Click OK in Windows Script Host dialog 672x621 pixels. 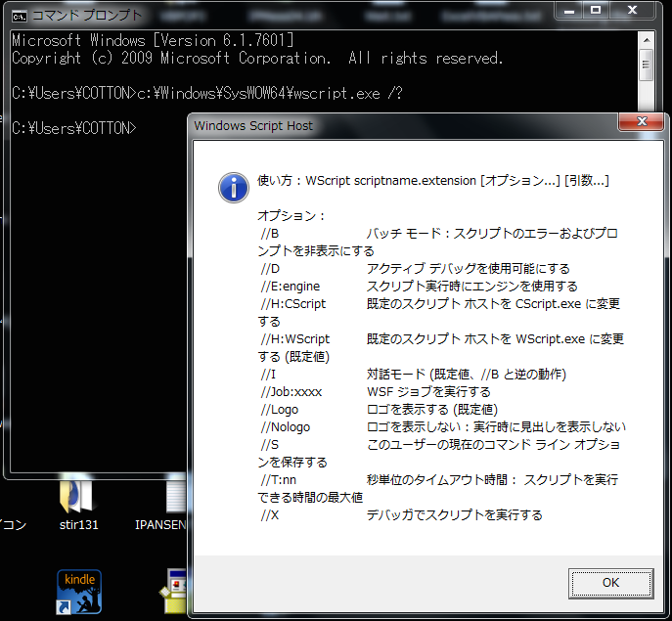click(610, 583)
